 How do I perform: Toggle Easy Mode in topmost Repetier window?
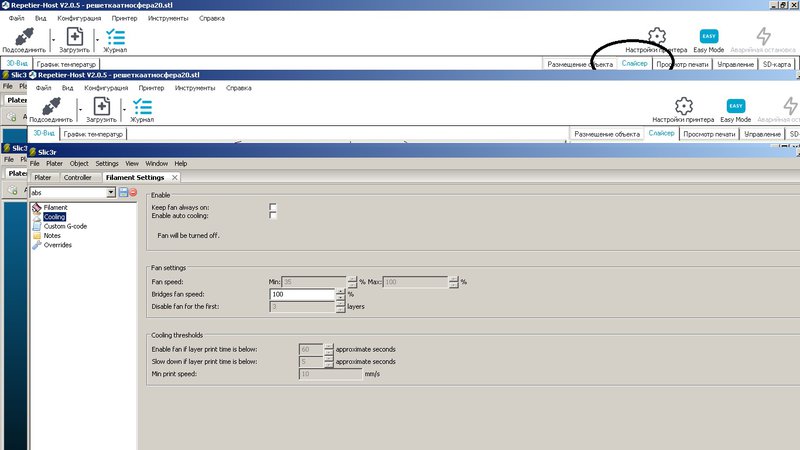click(708, 37)
